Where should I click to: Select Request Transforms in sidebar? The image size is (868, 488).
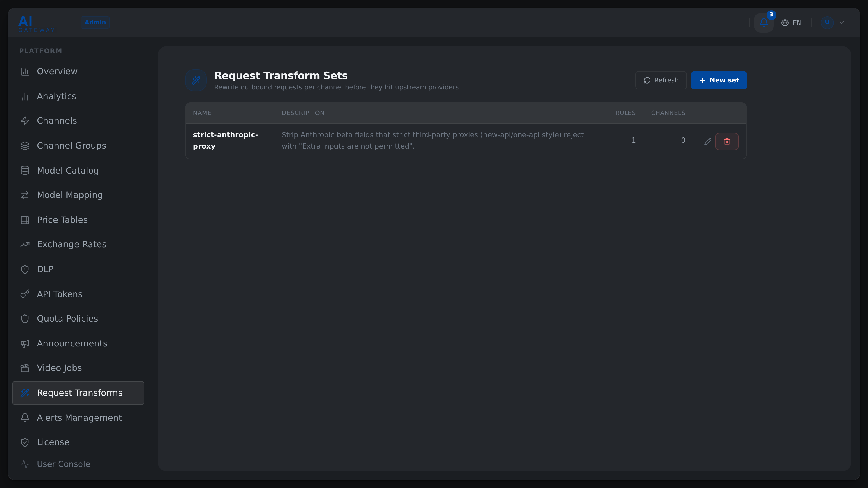coord(78,393)
